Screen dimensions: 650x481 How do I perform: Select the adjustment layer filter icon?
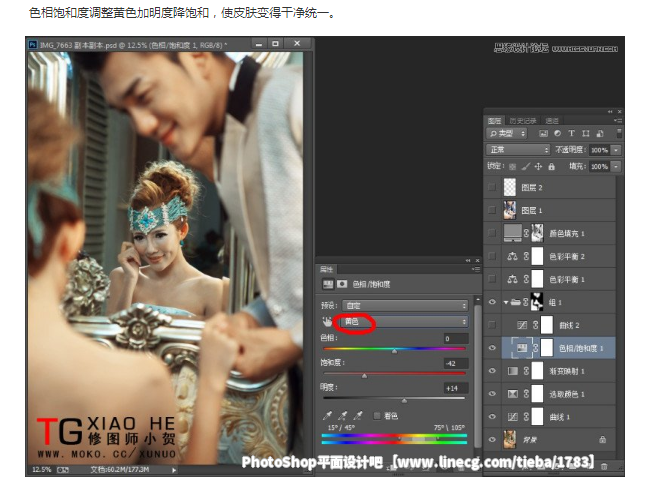coord(557,134)
